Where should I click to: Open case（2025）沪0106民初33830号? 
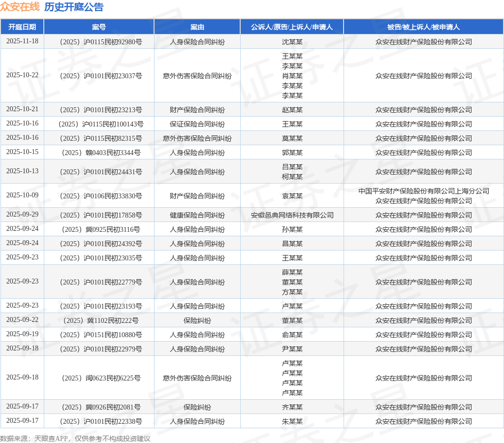pyautogui.click(x=99, y=196)
